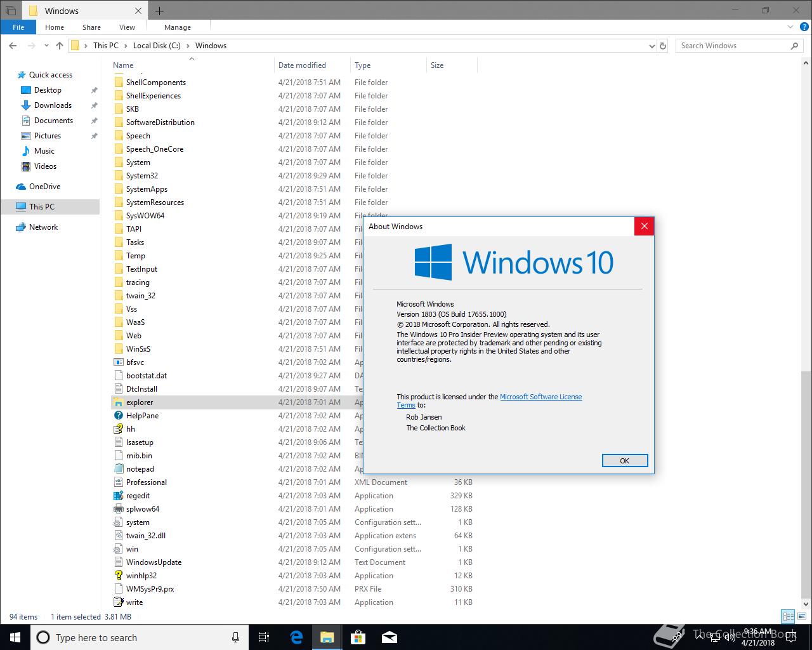Switch to Large icons view layout

[802, 616]
